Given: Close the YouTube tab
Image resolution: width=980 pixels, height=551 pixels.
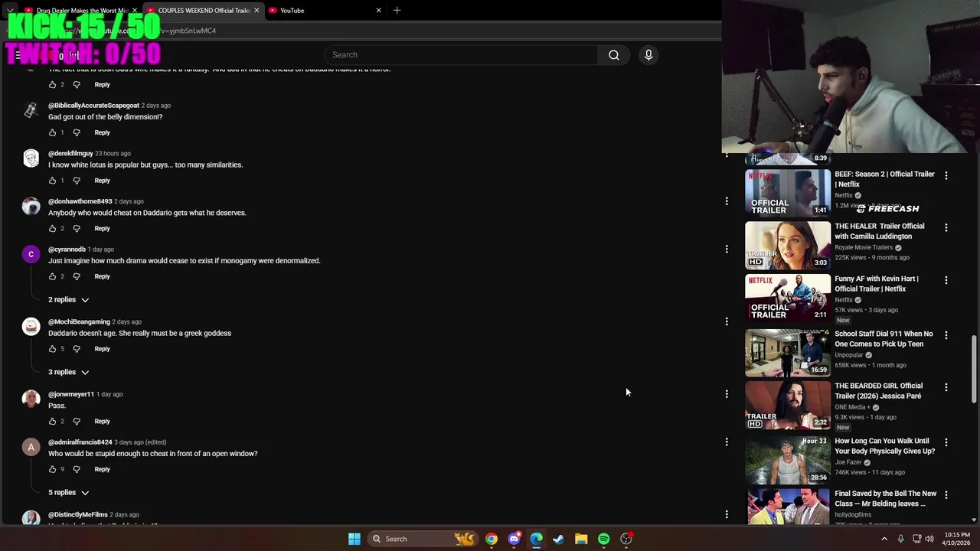Looking at the screenshot, I should 378,11.
